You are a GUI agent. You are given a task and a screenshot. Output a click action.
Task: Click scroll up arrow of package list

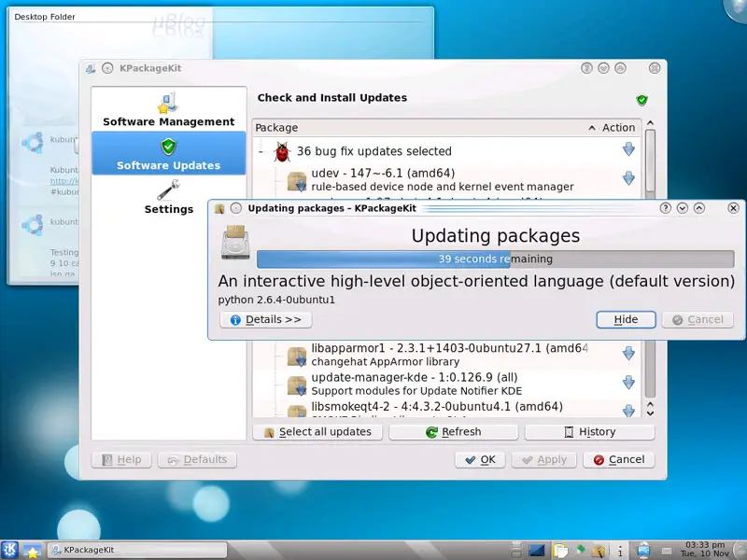(x=650, y=123)
